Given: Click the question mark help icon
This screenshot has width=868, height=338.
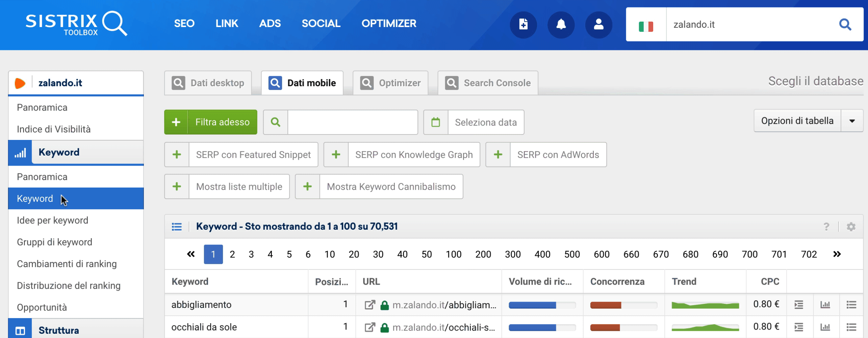Looking at the screenshot, I should pyautogui.click(x=826, y=226).
